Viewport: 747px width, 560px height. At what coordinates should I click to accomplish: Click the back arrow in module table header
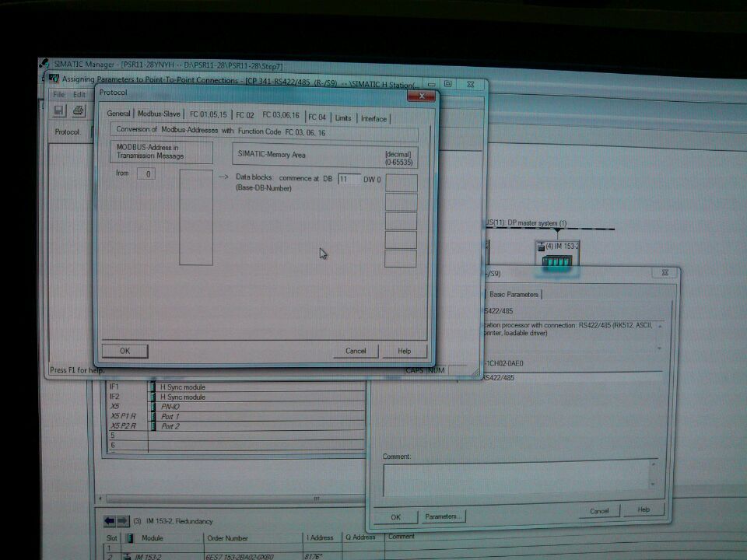(x=110, y=521)
